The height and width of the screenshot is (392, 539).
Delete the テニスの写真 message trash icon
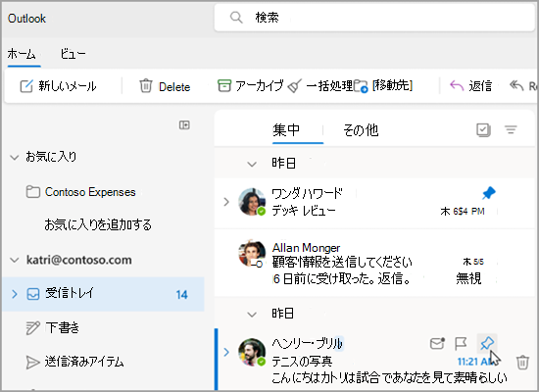pyautogui.click(x=522, y=362)
